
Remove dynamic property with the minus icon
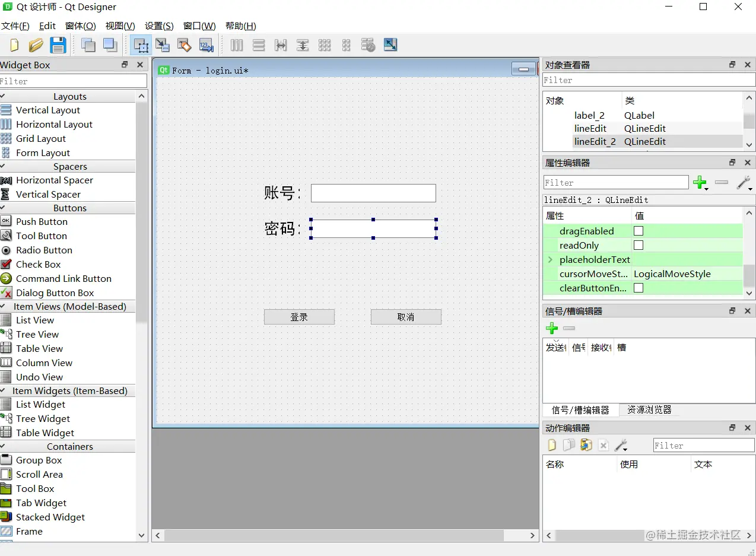(722, 183)
